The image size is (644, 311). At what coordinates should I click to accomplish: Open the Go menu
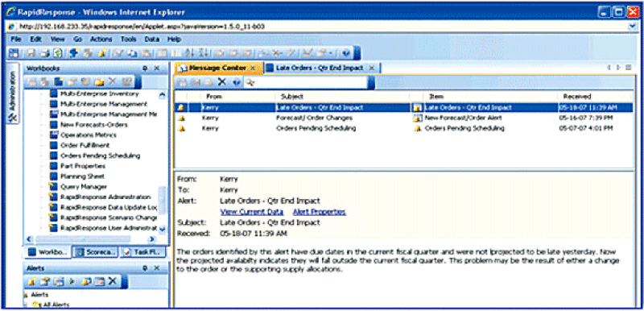click(77, 39)
